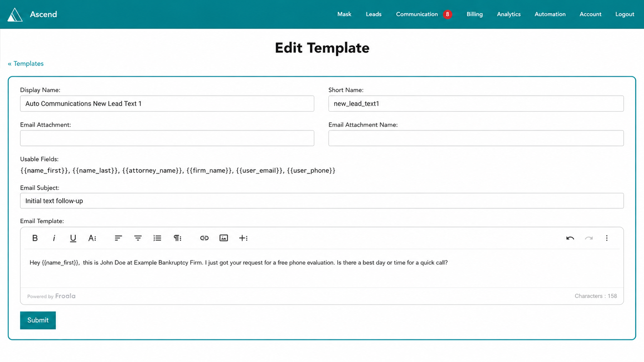The image size is (644, 362).
Task: Open Account settings
Action: [x=590, y=14]
